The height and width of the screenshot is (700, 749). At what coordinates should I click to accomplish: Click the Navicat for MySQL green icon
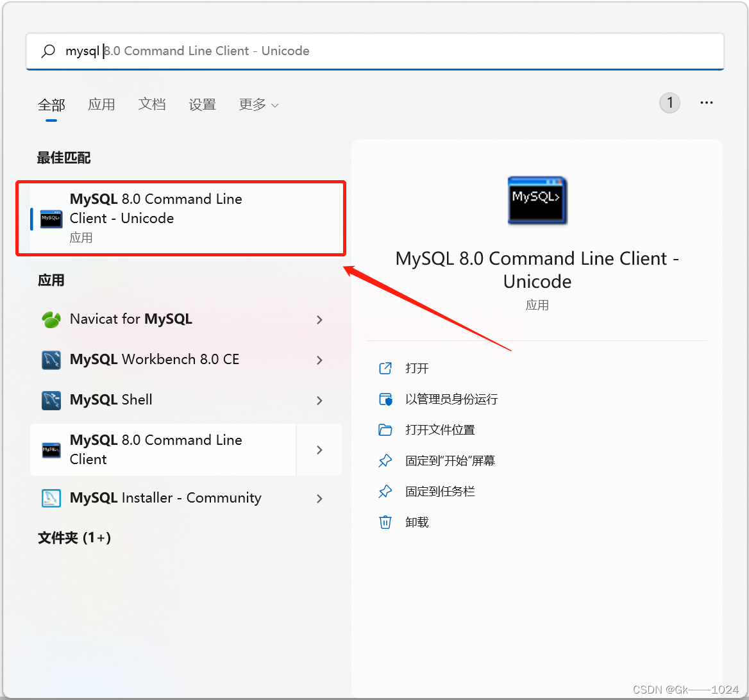coord(51,319)
